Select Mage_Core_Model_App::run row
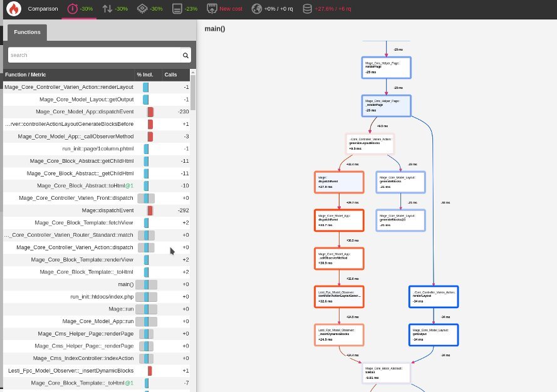Screen dimensions: 557x392 (96, 321)
